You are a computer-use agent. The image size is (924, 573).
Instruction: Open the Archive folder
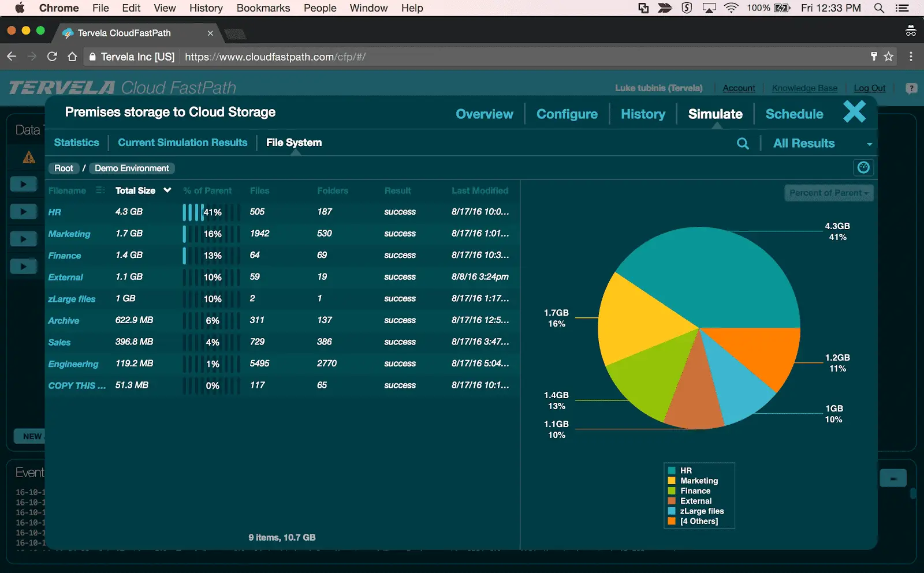(x=64, y=321)
